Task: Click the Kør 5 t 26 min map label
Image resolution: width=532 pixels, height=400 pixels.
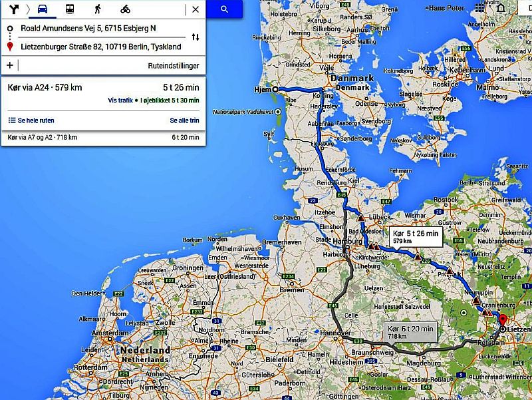Action: coord(416,237)
